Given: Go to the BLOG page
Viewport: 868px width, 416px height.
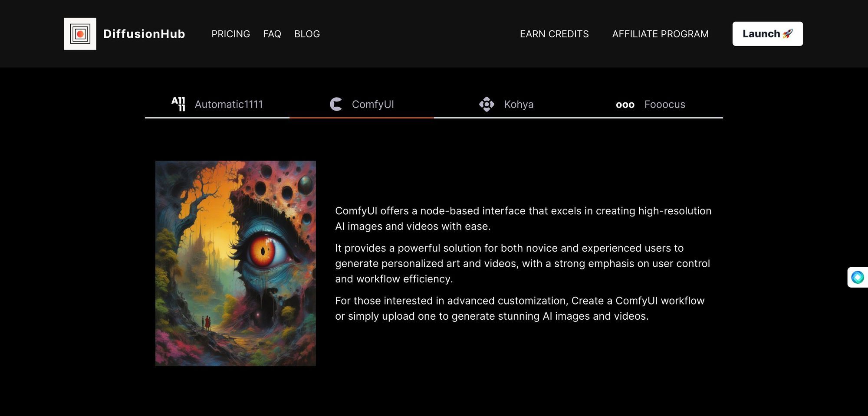Looking at the screenshot, I should click(307, 34).
